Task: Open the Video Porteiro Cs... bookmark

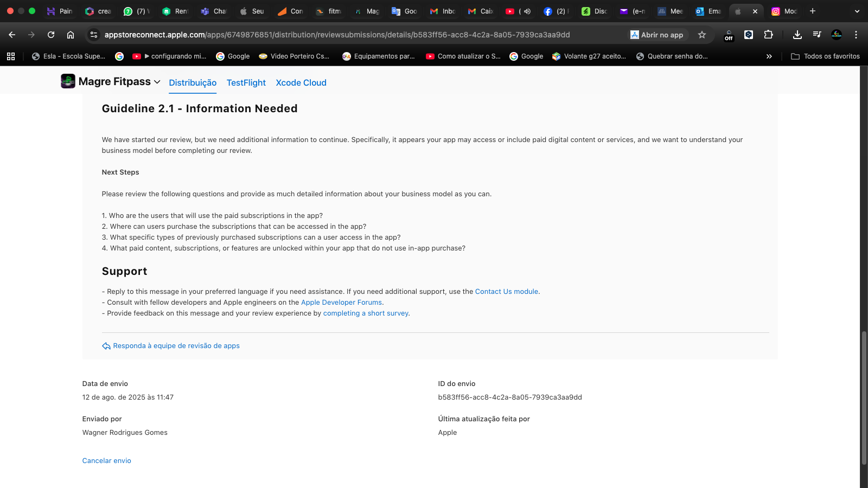Action: click(294, 56)
